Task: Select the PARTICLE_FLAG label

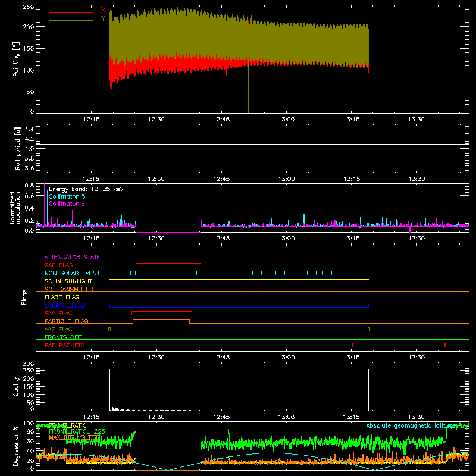Action: pyautogui.click(x=67, y=321)
